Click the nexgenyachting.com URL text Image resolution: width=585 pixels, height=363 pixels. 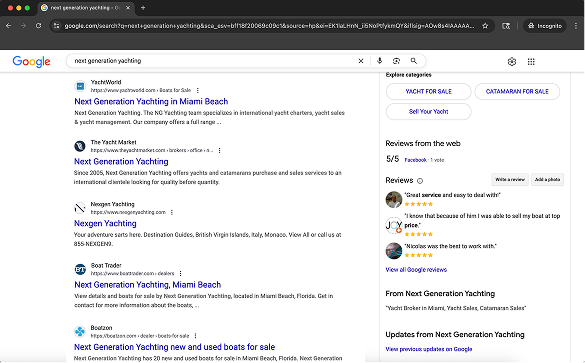click(x=128, y=212)
